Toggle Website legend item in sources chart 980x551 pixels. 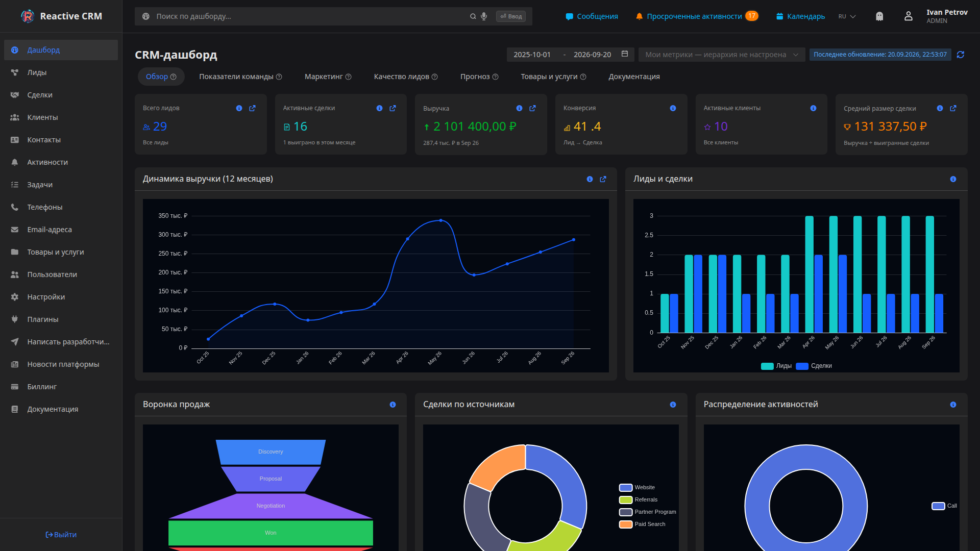tap(637, 488)
